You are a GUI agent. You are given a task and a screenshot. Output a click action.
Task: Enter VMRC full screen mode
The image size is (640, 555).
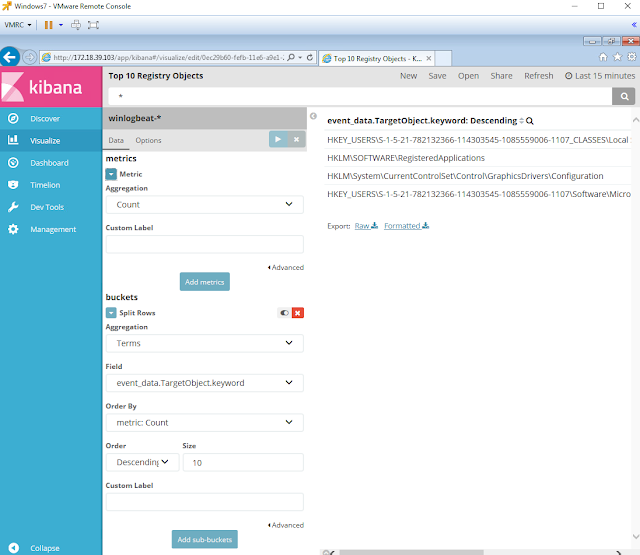[93, 25]
